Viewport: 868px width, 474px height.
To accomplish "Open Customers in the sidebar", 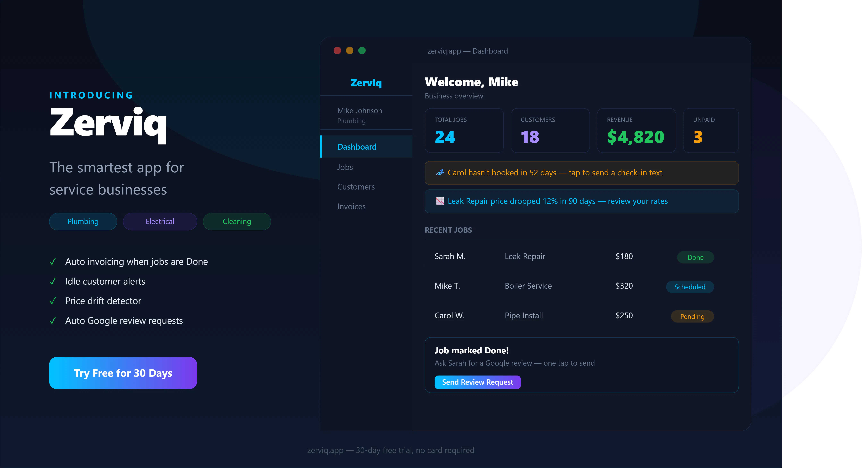I will [x=356, y=187].
